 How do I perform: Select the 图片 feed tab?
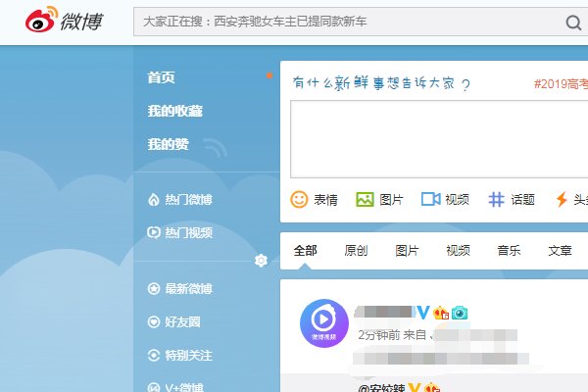(407, 250)
